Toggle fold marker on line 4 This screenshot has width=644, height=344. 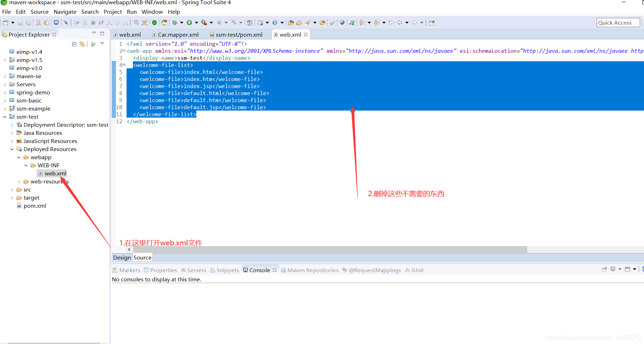(124, 65)
